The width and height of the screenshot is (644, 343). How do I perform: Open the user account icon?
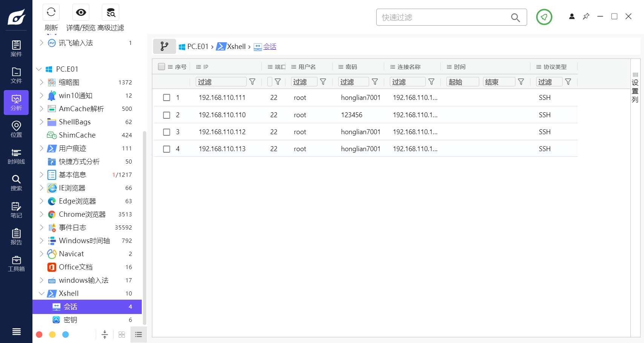pyautogui.click(x=572, y=16)
